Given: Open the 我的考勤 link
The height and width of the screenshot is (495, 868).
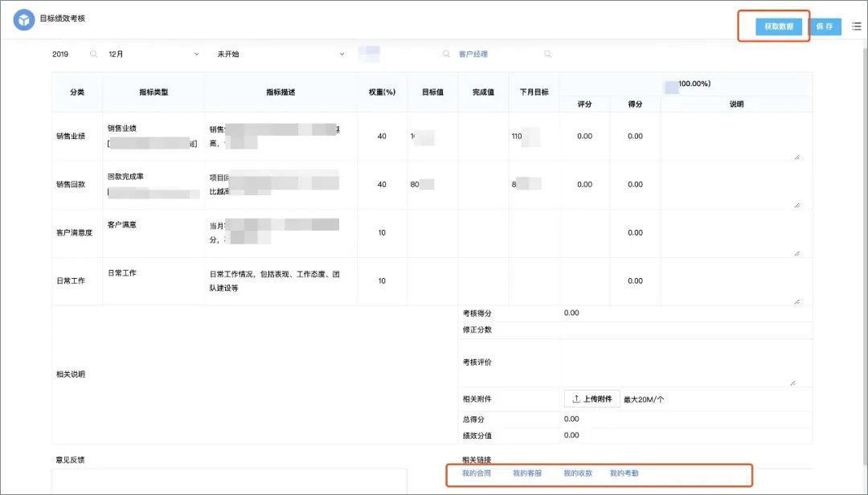Looking at the screenshot, I should [625, 474].
